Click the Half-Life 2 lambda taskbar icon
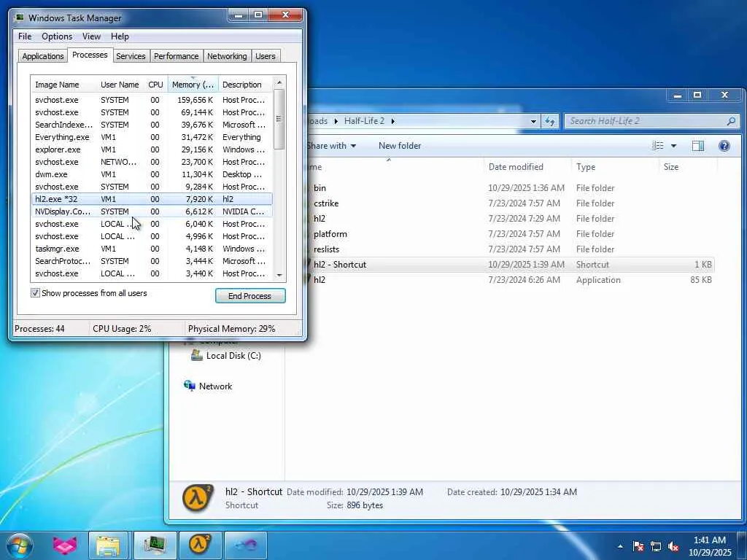 point(201,545)
